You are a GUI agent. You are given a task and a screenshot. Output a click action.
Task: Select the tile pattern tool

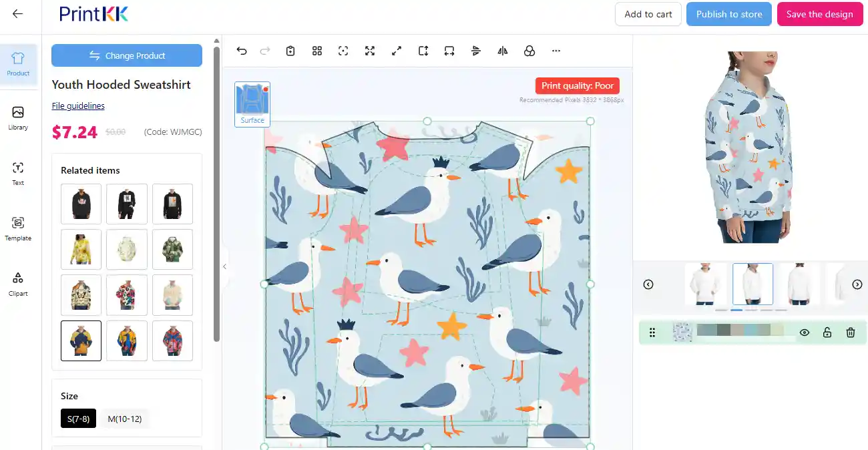pos(317,51)
